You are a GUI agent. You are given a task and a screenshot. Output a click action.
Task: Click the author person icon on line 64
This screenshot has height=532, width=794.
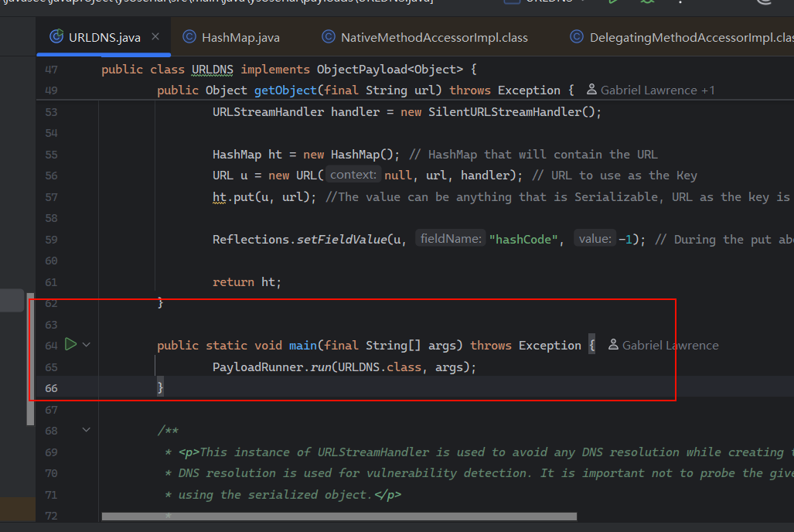(613, 346)
